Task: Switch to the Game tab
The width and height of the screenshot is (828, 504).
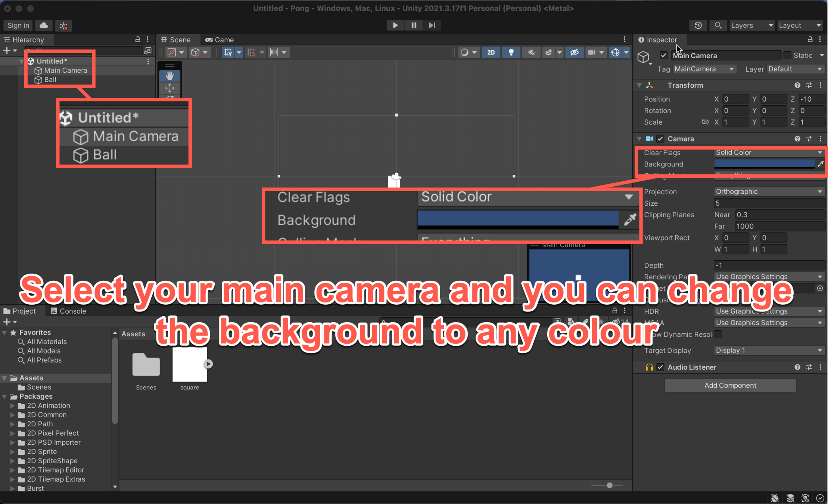Action: 220,40
